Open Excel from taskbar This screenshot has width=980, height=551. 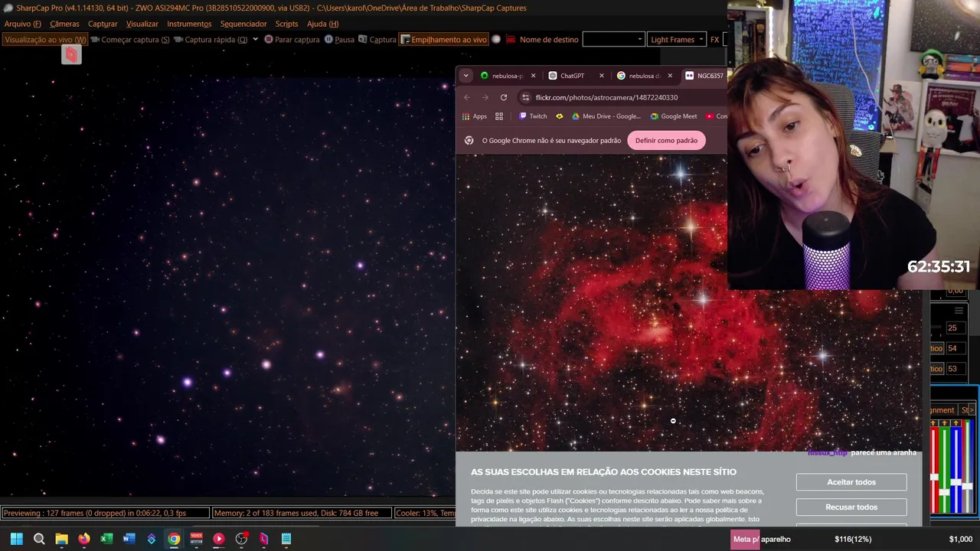pos(106,539)
